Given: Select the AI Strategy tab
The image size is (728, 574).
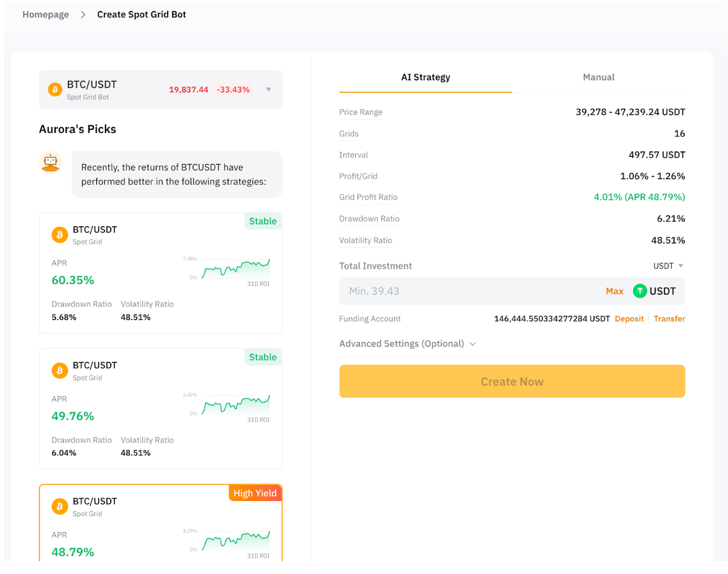Looking at the screenshot, I should [x=425, y=77].
